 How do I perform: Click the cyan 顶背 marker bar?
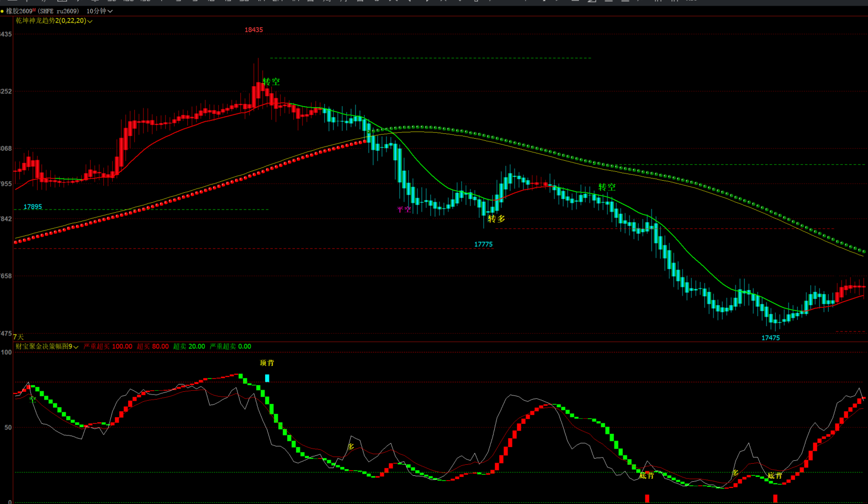pyautogui.click(x=267, y=379)
